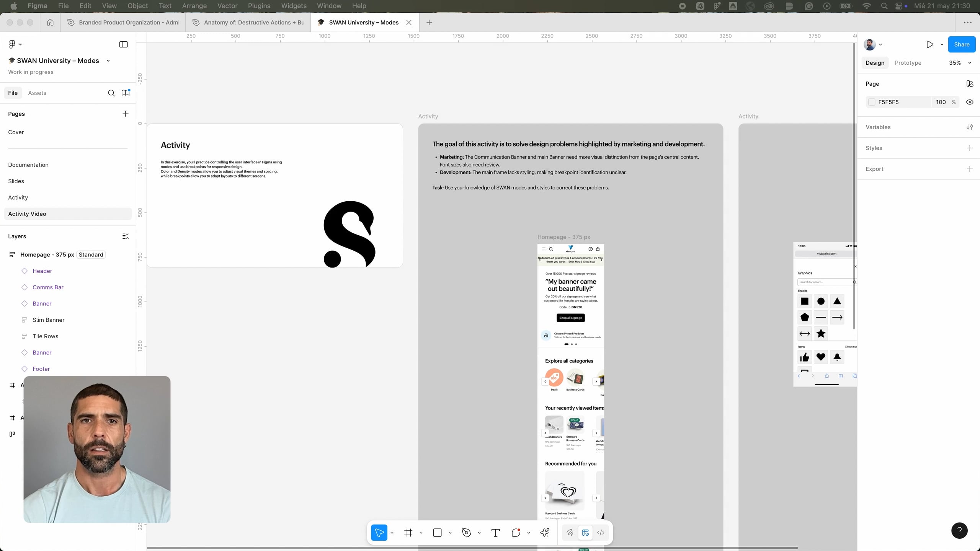
Task: Switch to Design mode in toolbar
Action: click(585, 533)
